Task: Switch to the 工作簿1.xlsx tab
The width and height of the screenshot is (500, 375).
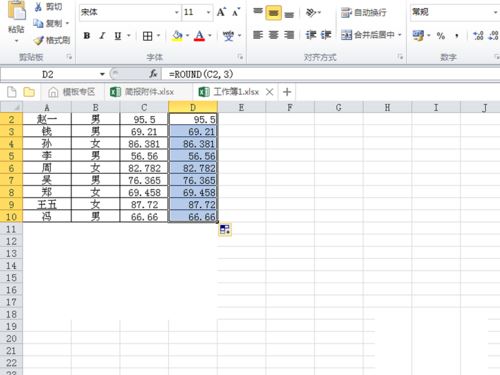Action: coord(236,92)
